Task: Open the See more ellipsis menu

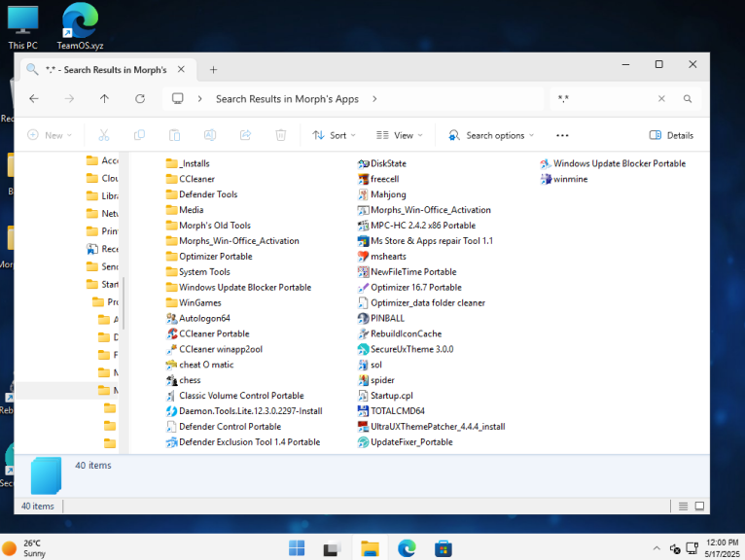Action: (562, 135)
